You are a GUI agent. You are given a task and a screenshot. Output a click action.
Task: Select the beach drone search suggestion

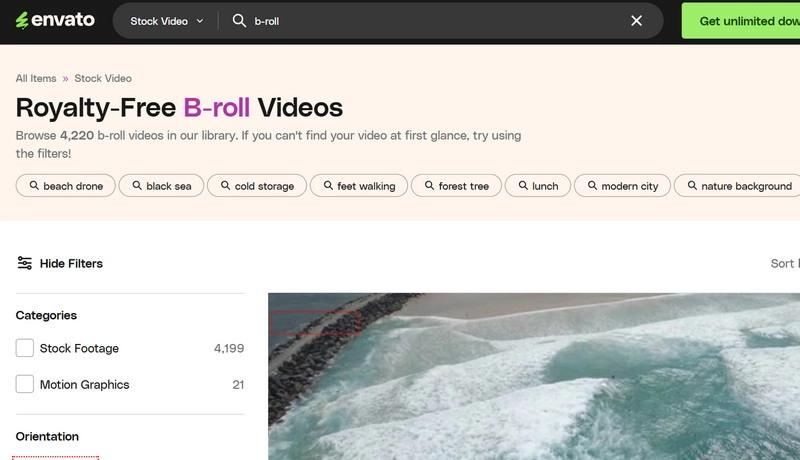[66, 186]
